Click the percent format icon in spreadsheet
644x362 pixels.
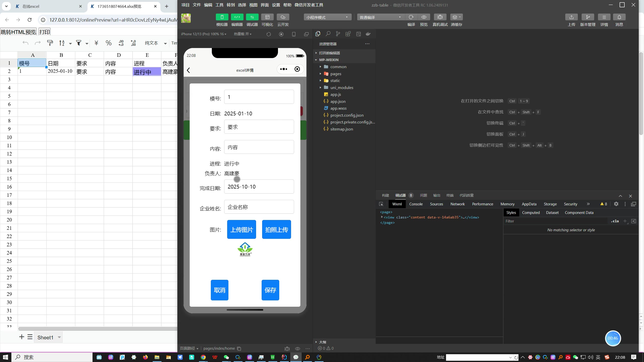pyautogui.click(x=108, y=43)
